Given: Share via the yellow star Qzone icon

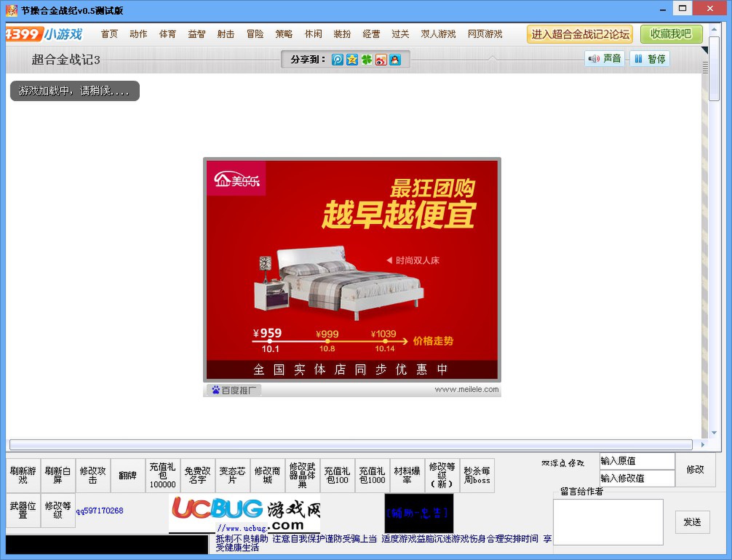Looking at the screenshot, I should tap(352, 59).
